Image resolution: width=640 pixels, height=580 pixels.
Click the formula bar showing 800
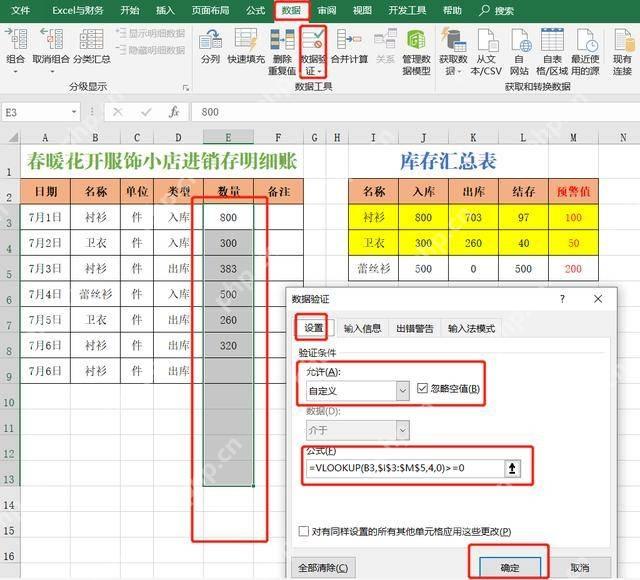[414, 112]
